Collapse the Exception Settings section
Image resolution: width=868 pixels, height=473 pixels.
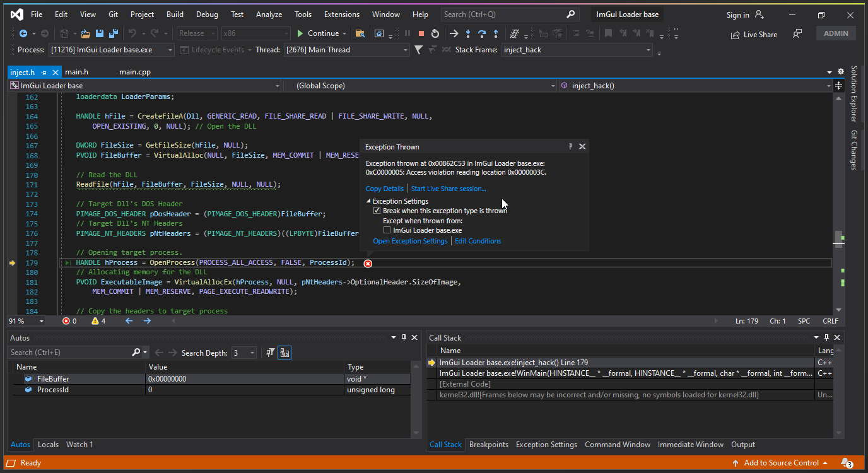pos(369,201)
